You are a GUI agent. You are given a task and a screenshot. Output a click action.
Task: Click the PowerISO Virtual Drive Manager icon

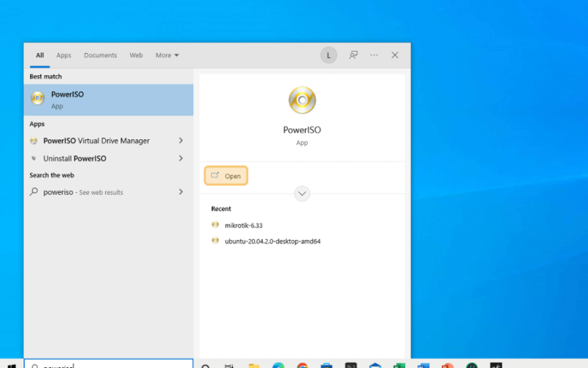pyautogui.click(x=34, y=141)
